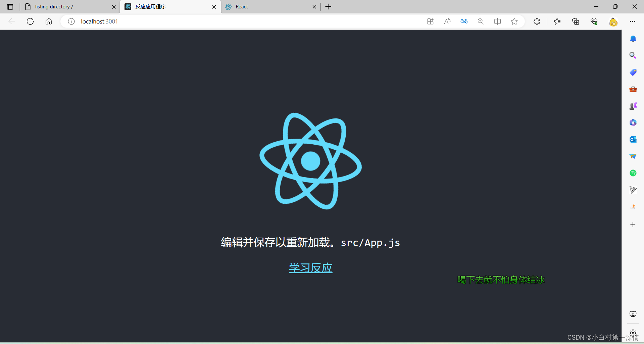Open the zoom magnifier control
This screenshot has width=644, height=344.
[x=481, y=21]
